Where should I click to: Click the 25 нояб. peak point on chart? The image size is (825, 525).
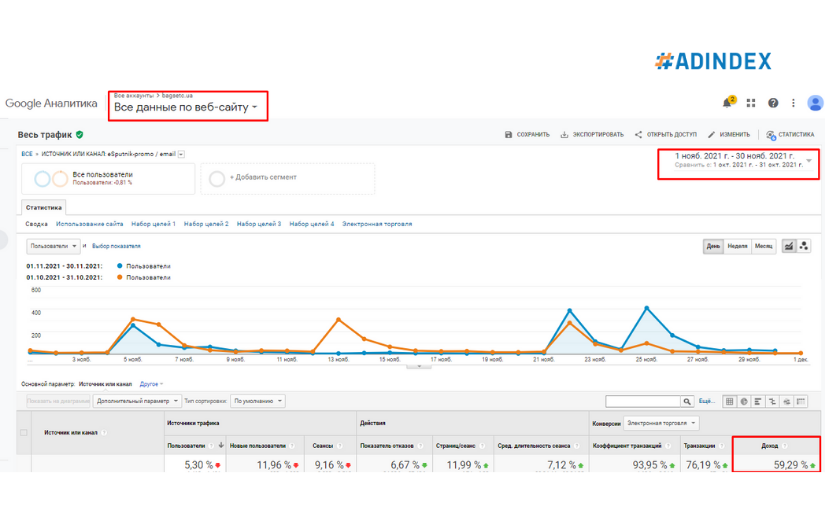647,308
